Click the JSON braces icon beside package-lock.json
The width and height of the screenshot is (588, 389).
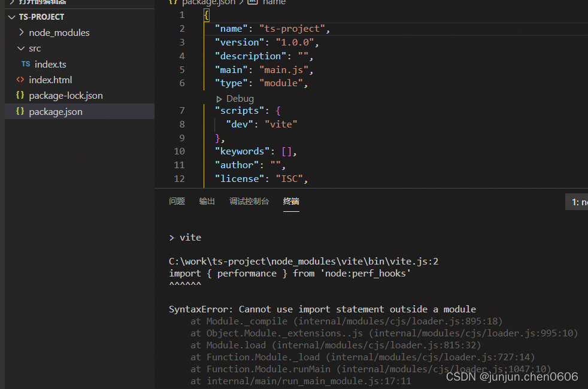(20, 95)
